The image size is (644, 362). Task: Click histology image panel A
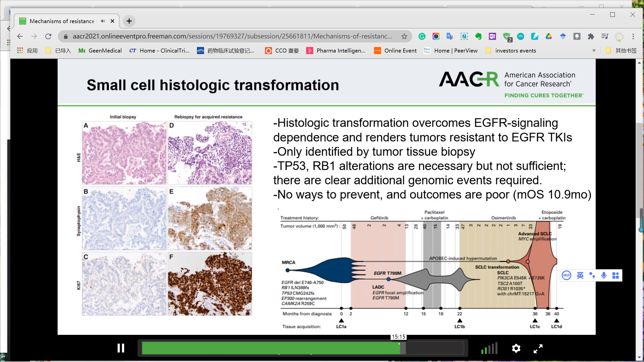[124, 153]
